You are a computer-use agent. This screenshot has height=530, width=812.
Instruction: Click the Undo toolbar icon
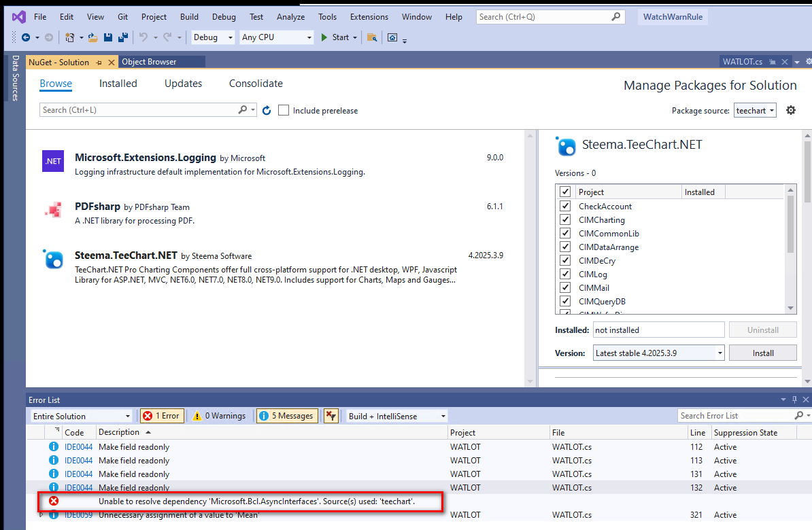tap(143, 37)
